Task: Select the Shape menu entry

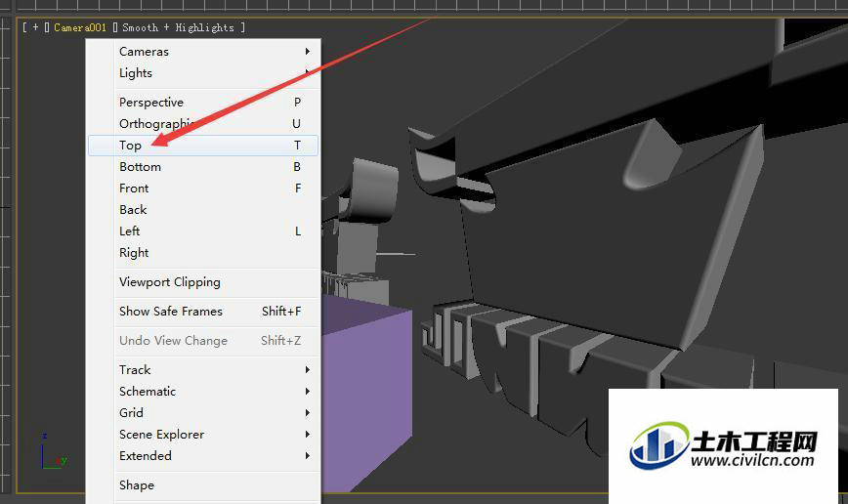Action: point(203,485)
